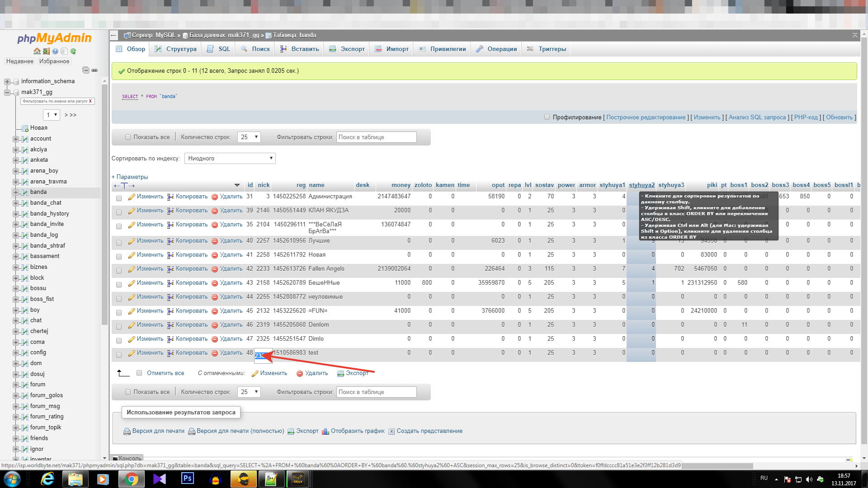The height and width of the screenshot is (488, 868).
Task: Click Отобразить график link
Action: click(x=357, y=431)
